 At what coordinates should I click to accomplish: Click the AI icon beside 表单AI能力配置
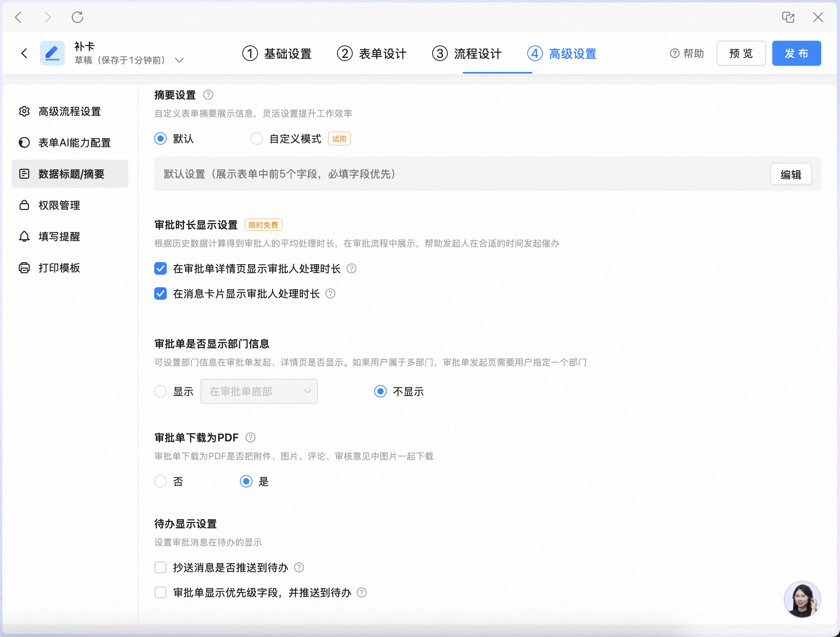pyautogui.click(x=24, y=143)
